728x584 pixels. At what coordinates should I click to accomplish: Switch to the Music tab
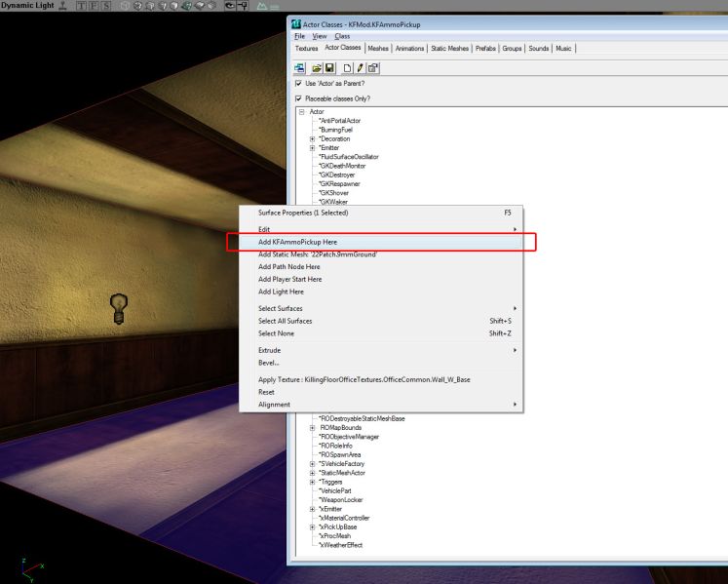563,49
